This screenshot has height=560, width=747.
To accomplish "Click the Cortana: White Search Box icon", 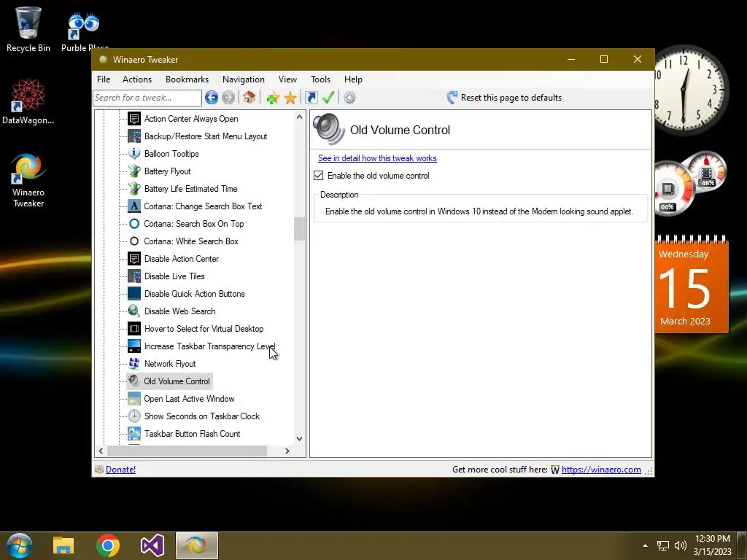I will (x=134, y=241).
